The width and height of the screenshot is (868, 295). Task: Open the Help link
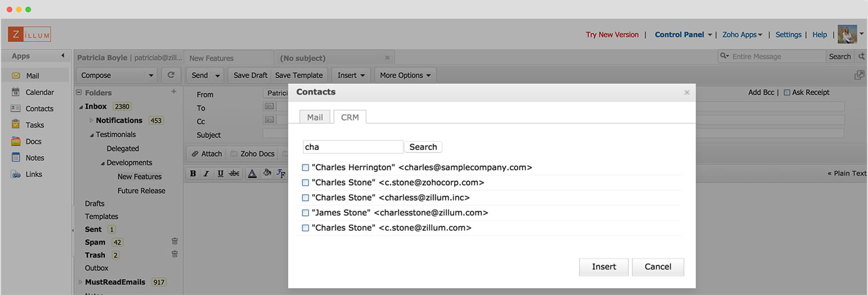(820, 34)
